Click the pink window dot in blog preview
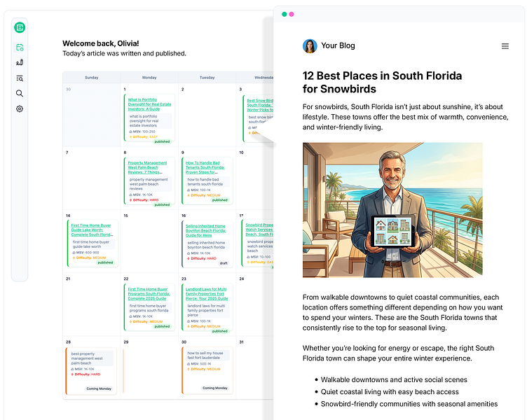 pos(292,14)
